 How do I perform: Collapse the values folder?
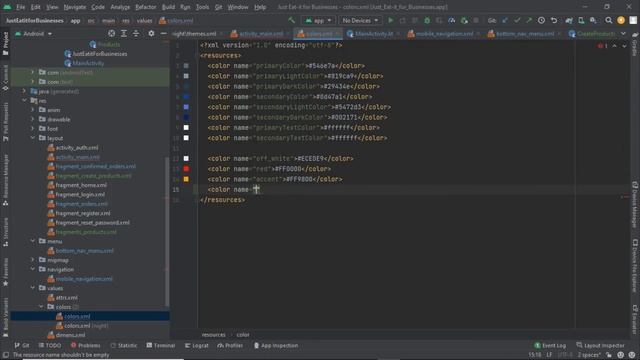pyautogui.click(x=33, y=288)
